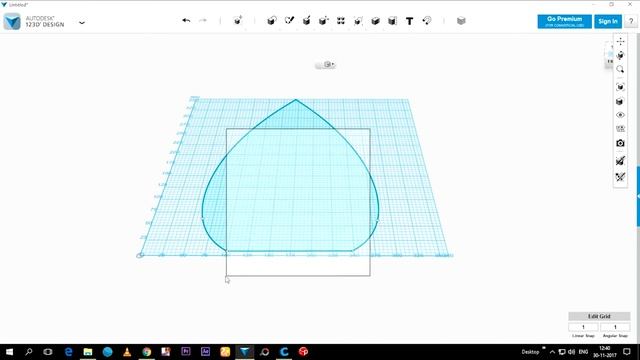Switch to 123D Design taskbar icon
The image size is (640, 360).
pyautogui.click(x=244, y=351)
